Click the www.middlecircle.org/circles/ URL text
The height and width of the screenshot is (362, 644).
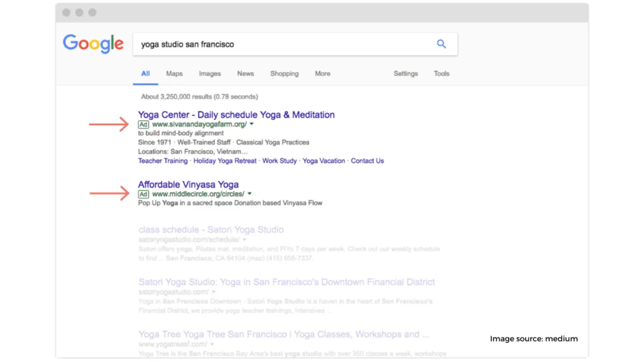click(x=198, y=194)
